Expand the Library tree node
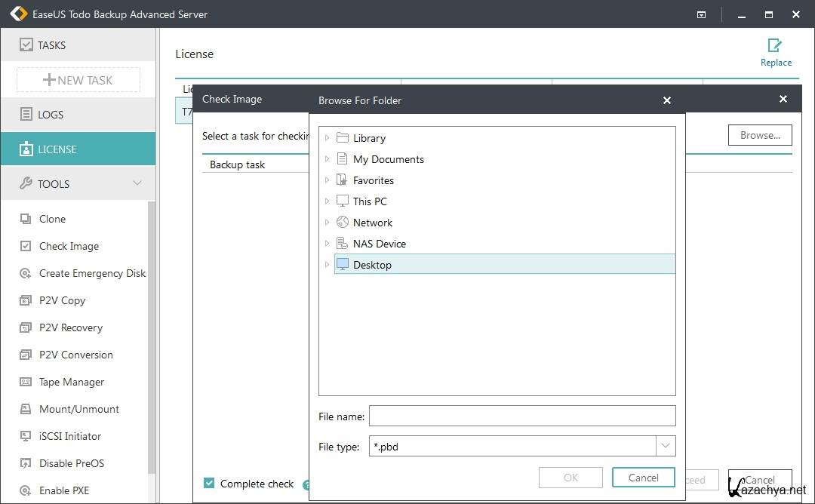815x504 pixels. [x=327, y=138]
